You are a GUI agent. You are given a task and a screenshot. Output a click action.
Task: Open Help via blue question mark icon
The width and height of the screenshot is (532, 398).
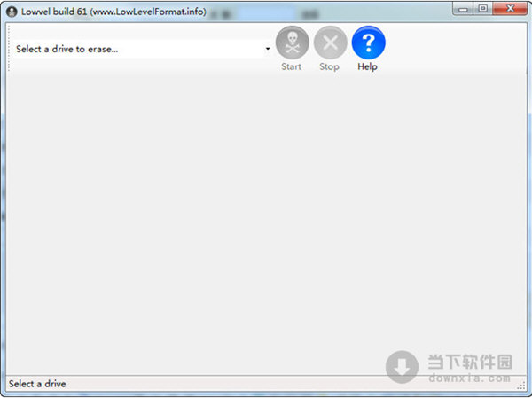[368, 43]
